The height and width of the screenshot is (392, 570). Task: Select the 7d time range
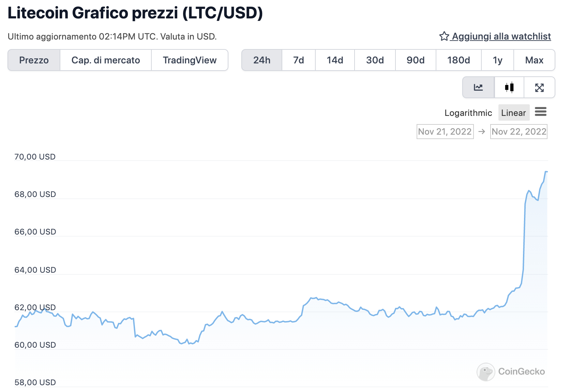(x=299, y=60)
